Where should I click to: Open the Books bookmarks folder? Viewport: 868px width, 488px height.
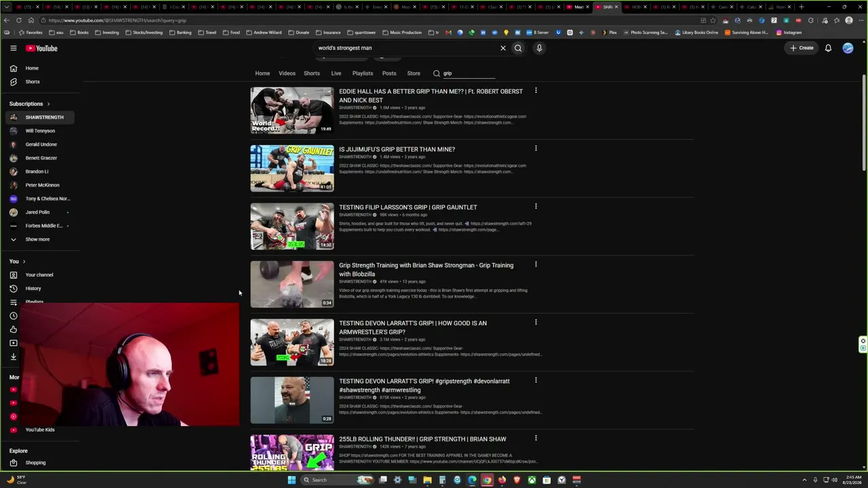(x=79, y=33)
